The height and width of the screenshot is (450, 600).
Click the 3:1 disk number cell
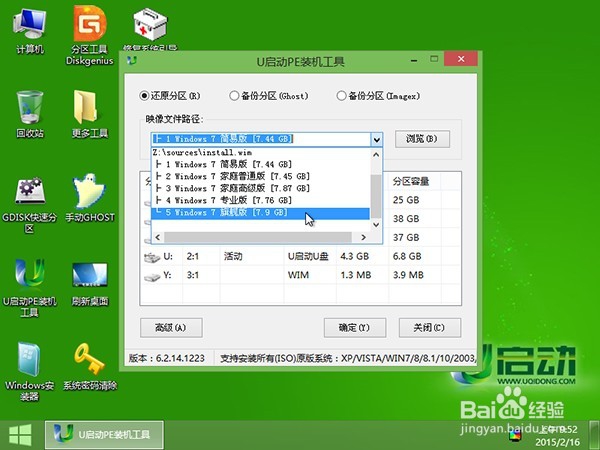pos(193,275)
